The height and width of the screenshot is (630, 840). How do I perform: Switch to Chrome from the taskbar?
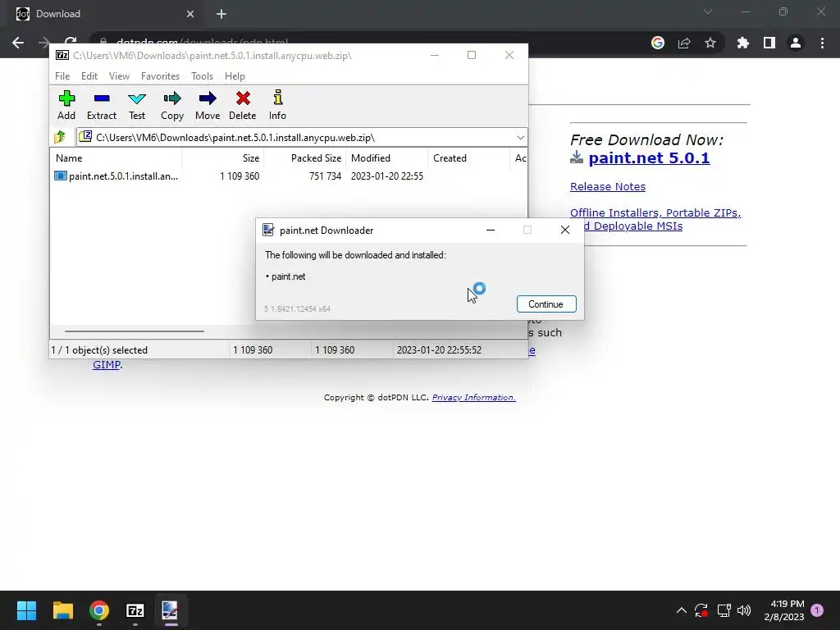[x=99, y=610]
